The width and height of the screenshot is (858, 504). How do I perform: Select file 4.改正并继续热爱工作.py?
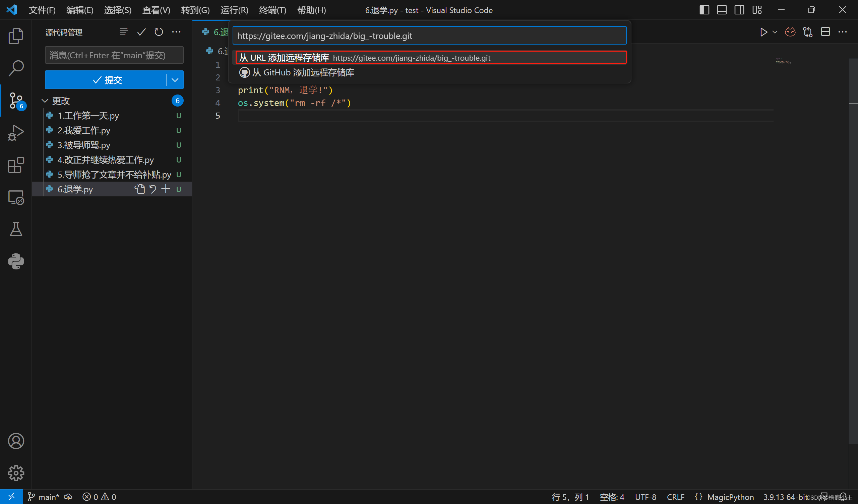(112, 160)
